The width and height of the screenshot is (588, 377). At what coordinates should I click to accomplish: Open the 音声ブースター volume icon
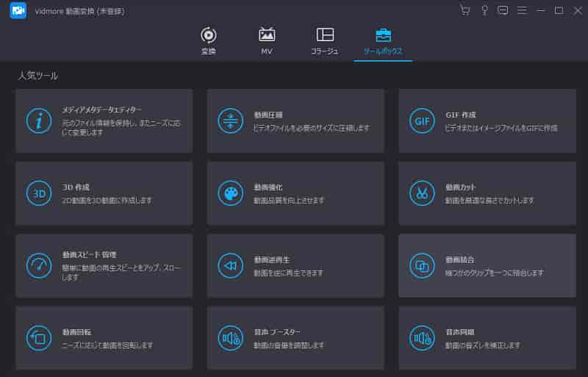point(231,337)
